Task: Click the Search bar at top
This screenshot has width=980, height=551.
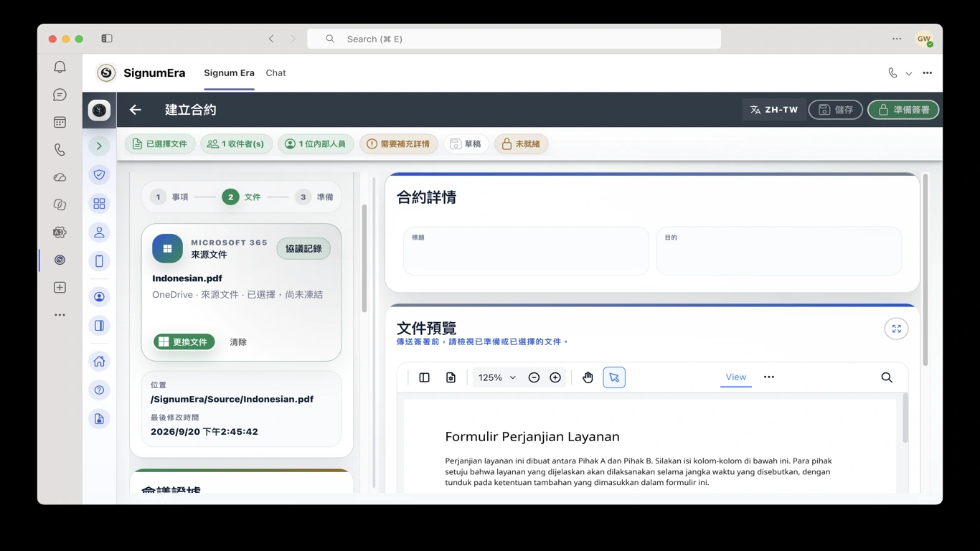Action: click(514, 39)
